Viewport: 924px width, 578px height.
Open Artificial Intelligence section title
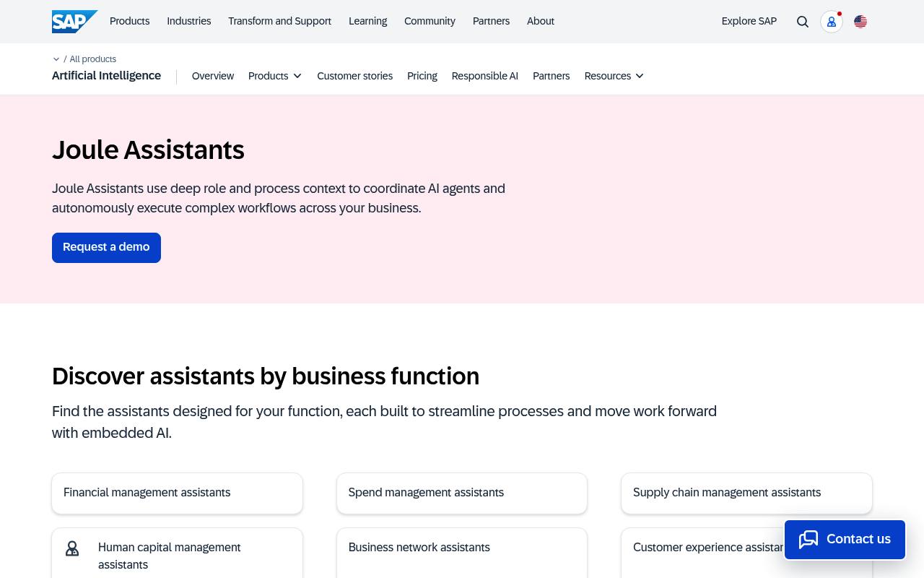click(x=107, y=75)
